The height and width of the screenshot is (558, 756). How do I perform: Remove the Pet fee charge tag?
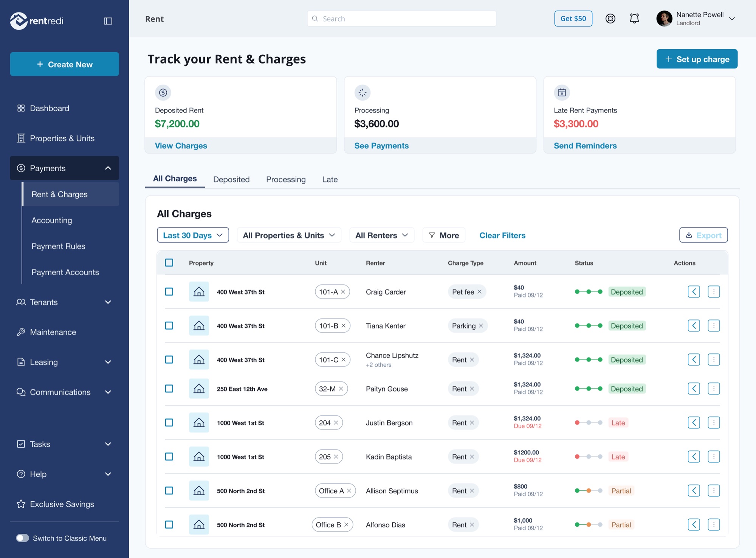pos(479,292)
